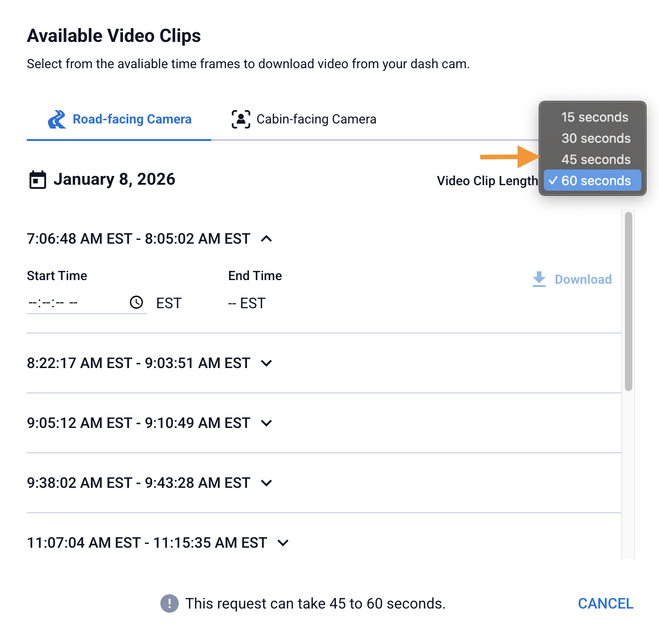Click the calendar icon beside January 8, 2026
The image size is (659, 644).
pos(37,180)
